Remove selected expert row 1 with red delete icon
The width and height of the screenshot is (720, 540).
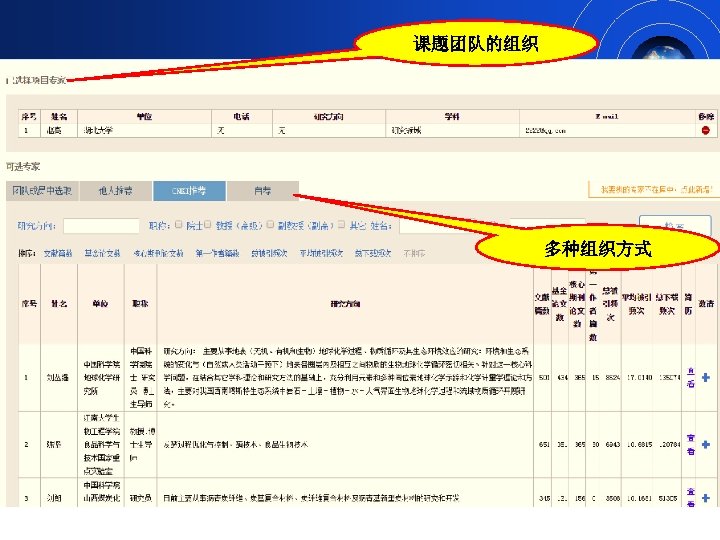[x=706, y=130]
